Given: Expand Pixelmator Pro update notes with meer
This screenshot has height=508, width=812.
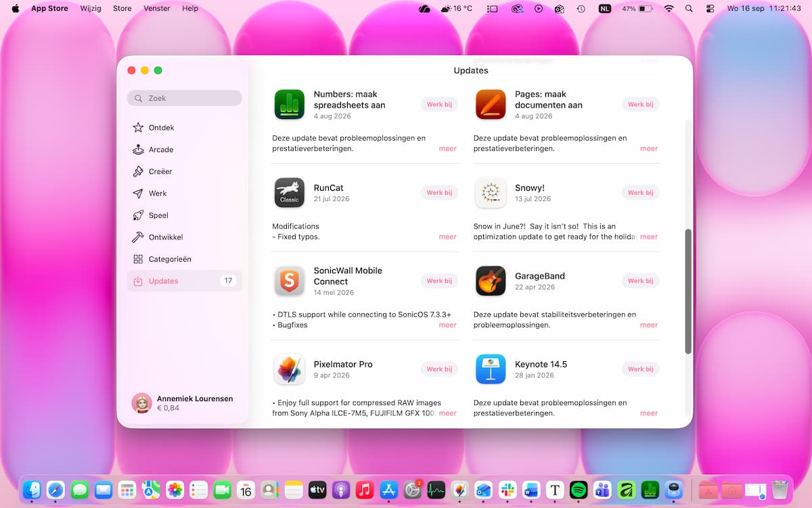Looking at the screenshot, I should click(x=448, y=413).
